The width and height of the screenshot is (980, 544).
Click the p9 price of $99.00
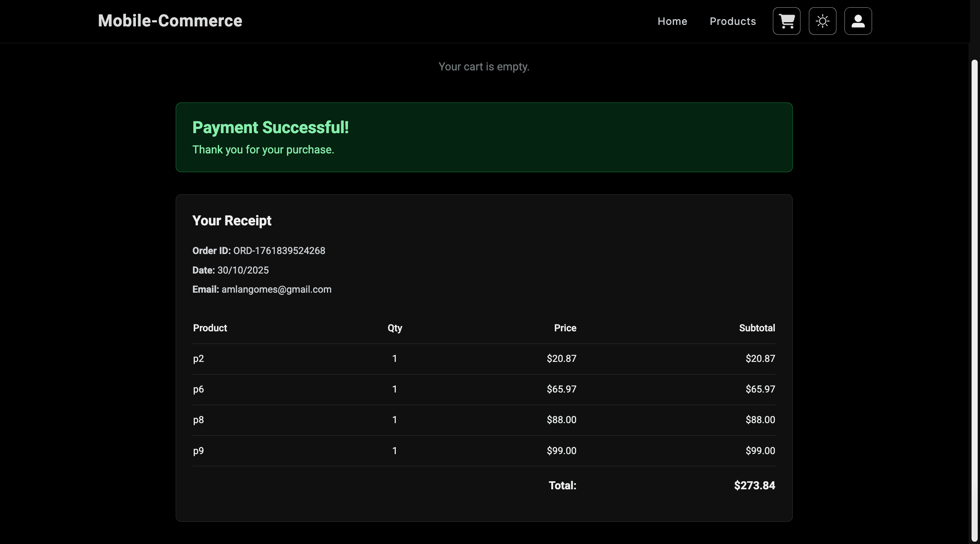[562, 450]
